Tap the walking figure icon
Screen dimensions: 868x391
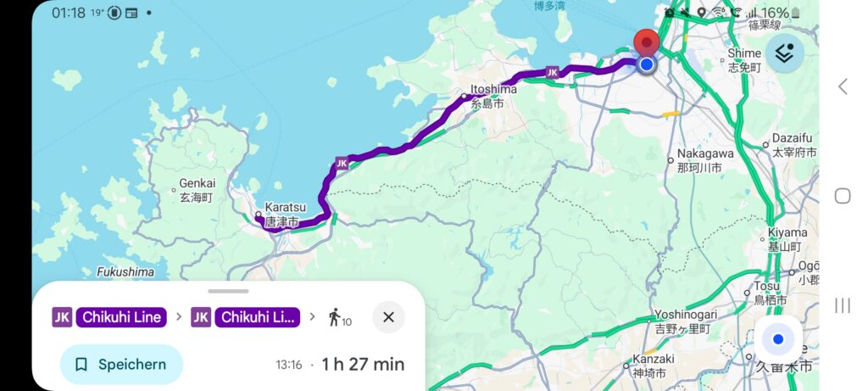[334, 317]
